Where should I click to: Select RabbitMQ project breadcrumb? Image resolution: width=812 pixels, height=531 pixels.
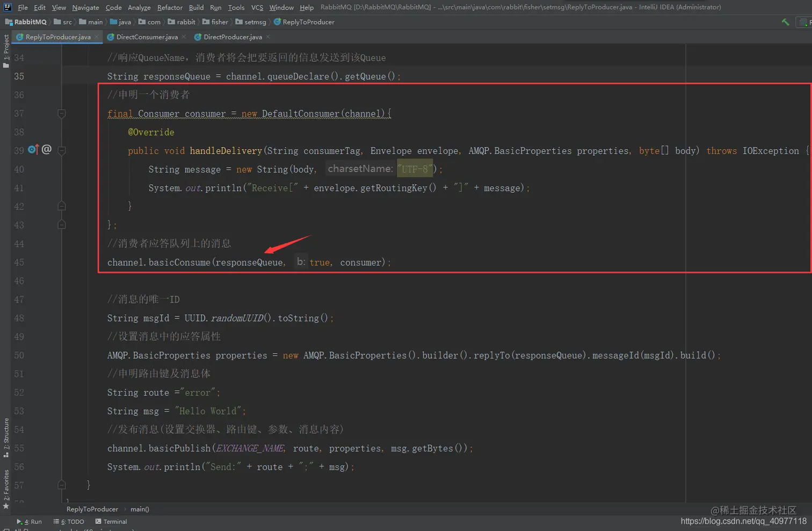(26, 22)
